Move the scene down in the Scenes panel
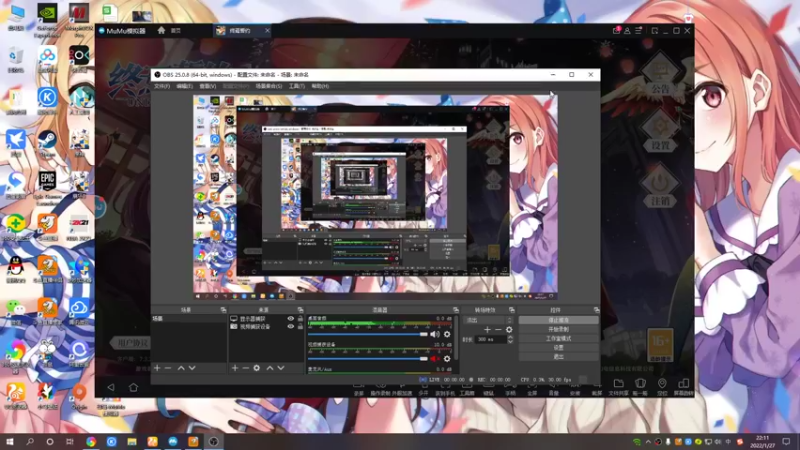Image resolution: width=800 pixels, height=450 pixels. click(192, 368)
